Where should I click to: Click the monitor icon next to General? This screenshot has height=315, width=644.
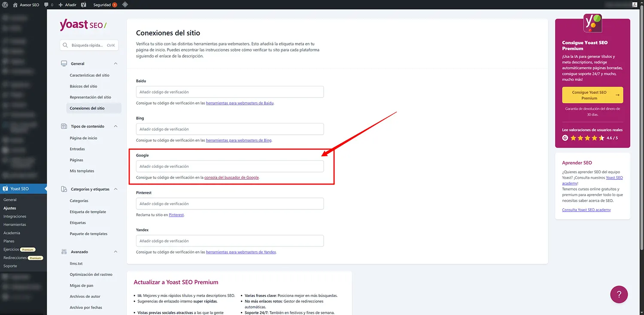click(x=63, y=64)
